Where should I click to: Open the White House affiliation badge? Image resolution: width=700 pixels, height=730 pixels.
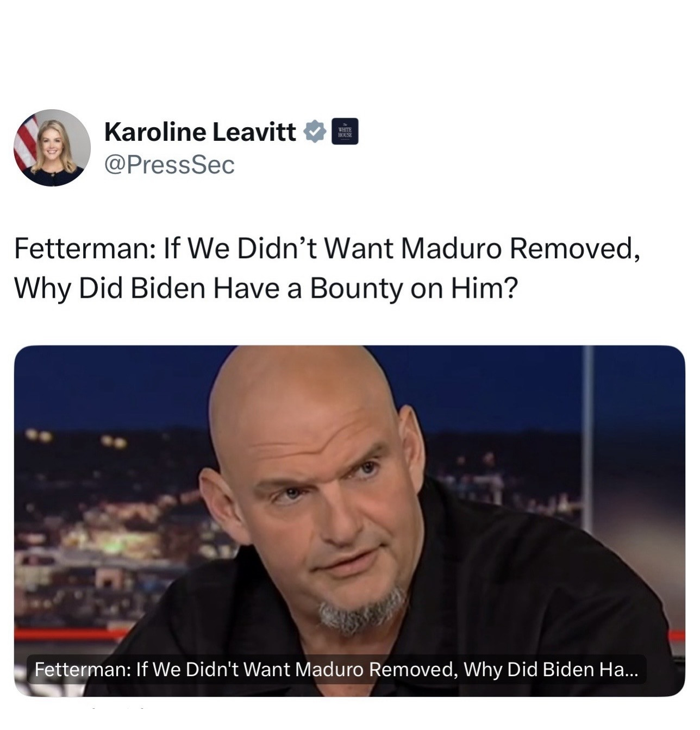tap(345, 132)
